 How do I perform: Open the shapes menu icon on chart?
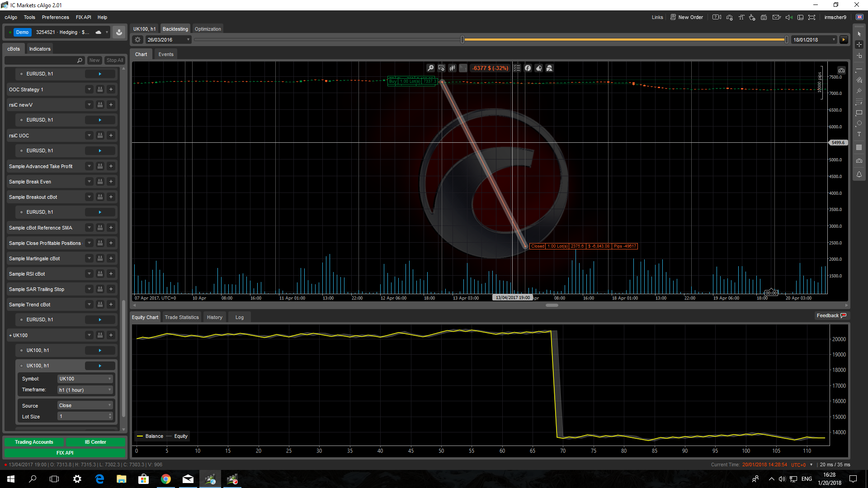(549, 68)
